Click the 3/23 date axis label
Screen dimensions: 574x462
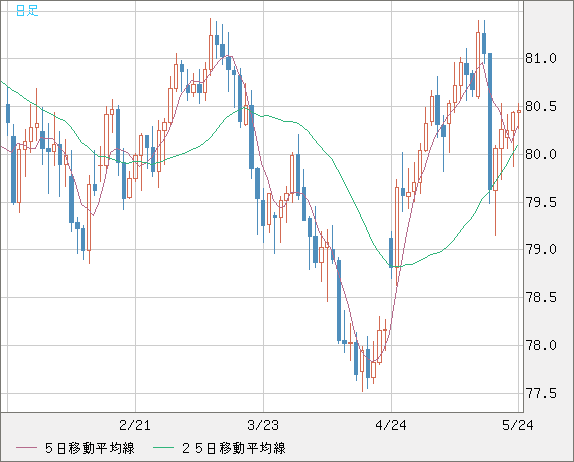(x=263, y=425)
